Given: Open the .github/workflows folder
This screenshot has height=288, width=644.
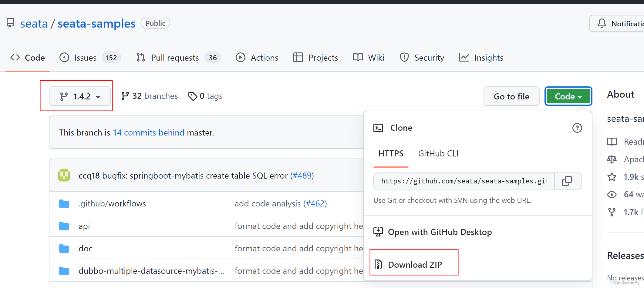Looking at the screenshot, I should pyautogui.click(x=112, y=203).
